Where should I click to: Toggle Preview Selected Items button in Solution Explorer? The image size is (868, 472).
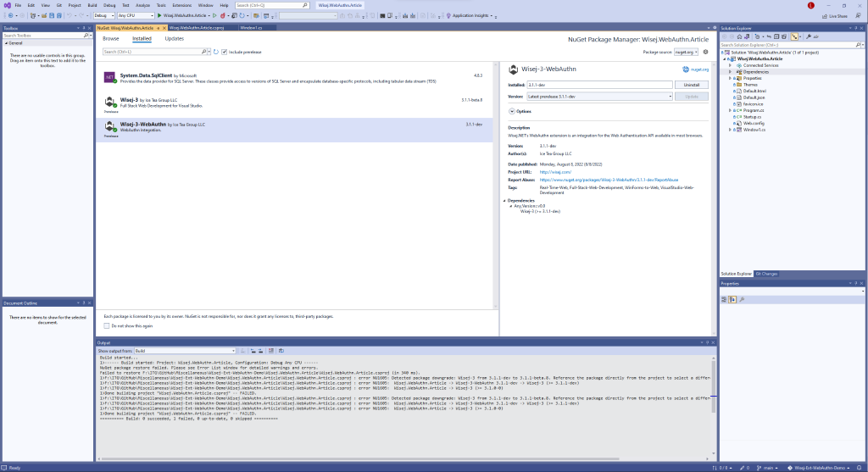pos(816,36)
